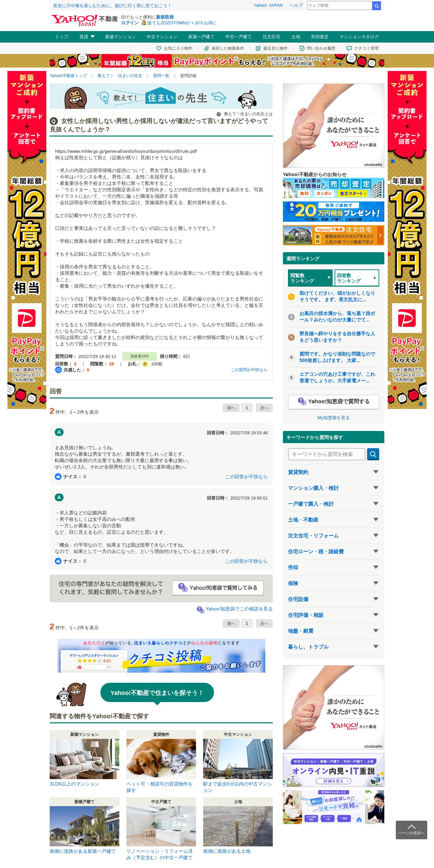
Task: Click 質問一覧 breadcrumb link
Action: click(x=161, y=76)
